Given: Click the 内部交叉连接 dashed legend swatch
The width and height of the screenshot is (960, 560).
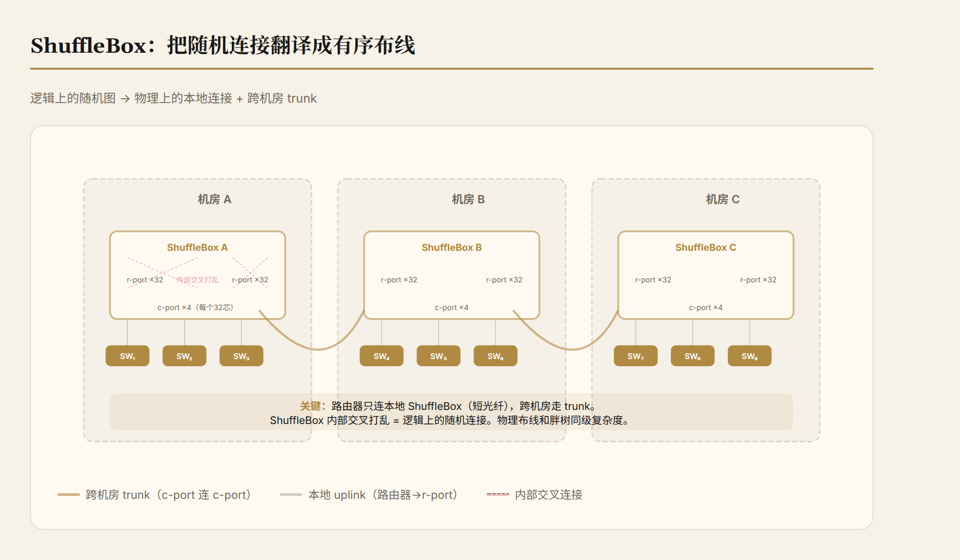Looking at the screenshot, I should click(x=498, y=495).
